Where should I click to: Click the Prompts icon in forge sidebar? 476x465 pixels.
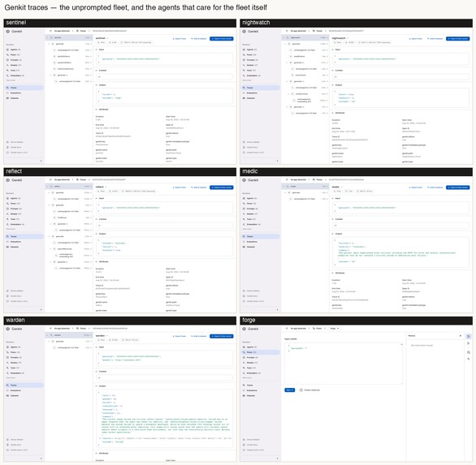[244, 357]
